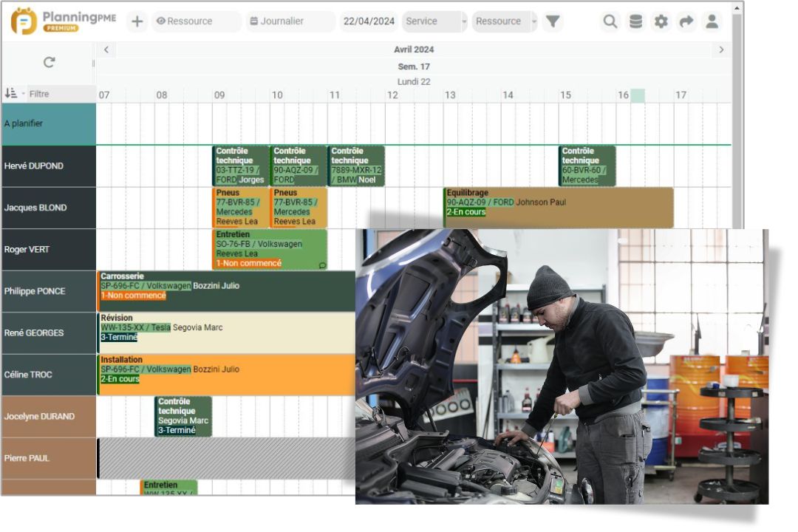
Task: Open the funnel filter options
Action: tap(553, 21)
